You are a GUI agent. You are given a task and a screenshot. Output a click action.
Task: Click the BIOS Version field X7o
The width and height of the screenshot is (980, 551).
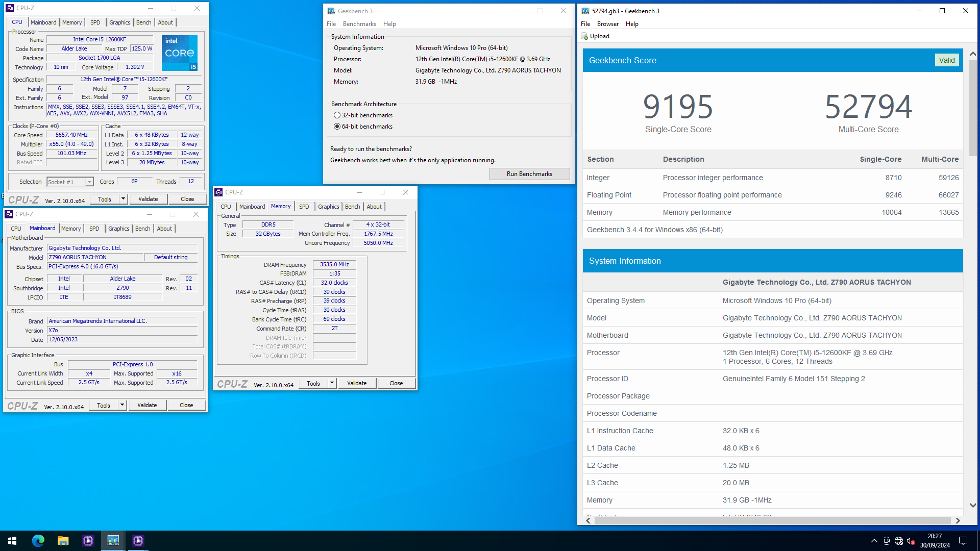tap(122, 330)
